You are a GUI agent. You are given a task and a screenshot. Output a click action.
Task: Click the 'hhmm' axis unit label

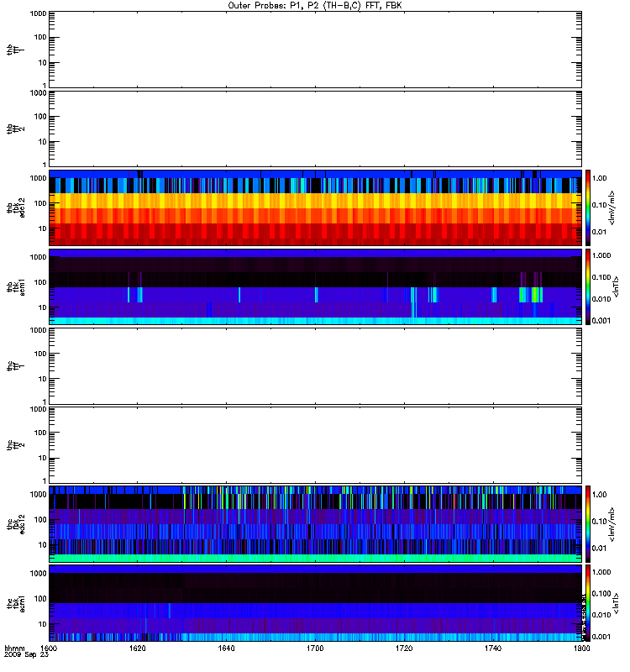(x=15, y=648)
